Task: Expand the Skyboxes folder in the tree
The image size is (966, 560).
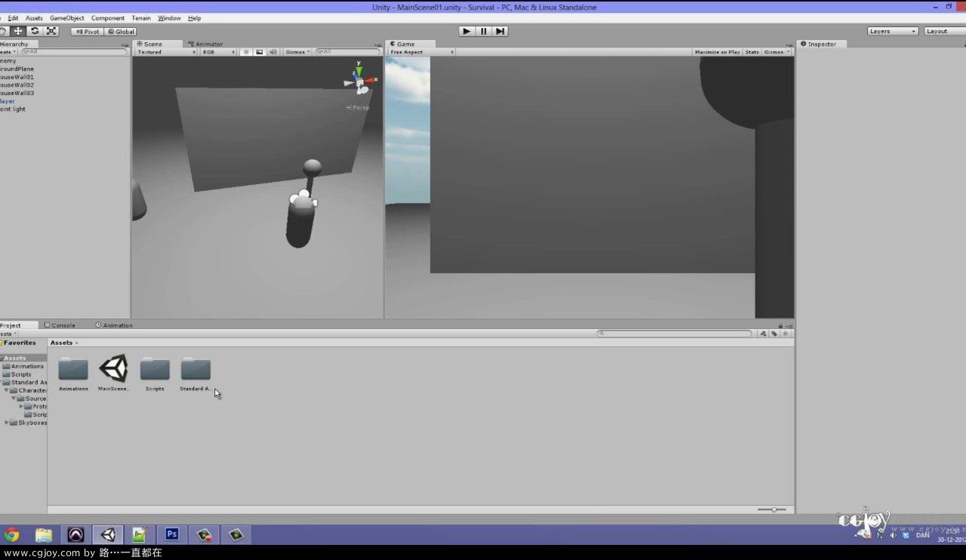Action: point(7,423)
